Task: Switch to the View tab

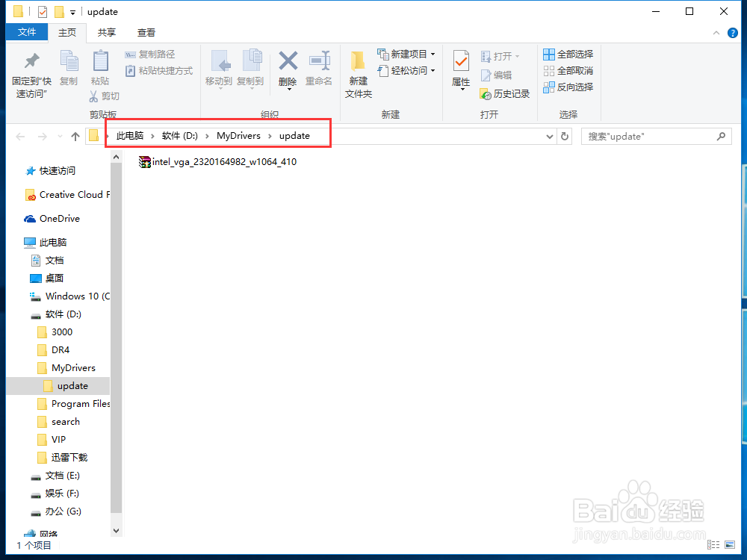Action: (146, 32)
